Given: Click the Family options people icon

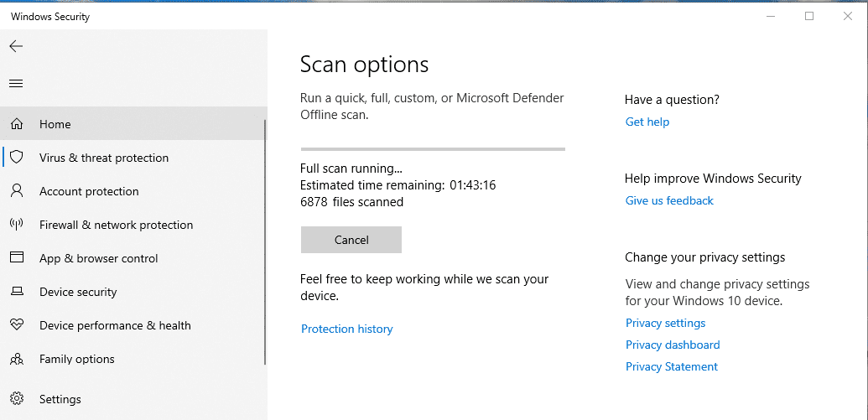Looking at the screenshot, I should click(17, 359).
